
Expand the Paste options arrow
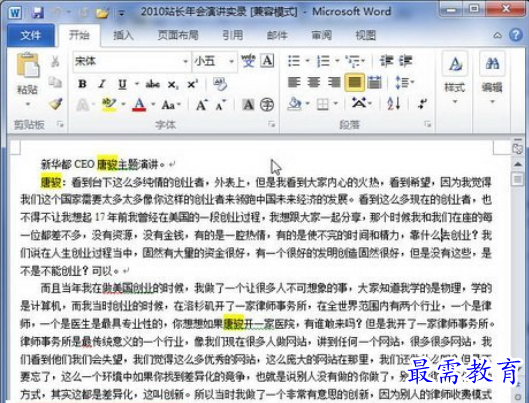coord(28,104)
